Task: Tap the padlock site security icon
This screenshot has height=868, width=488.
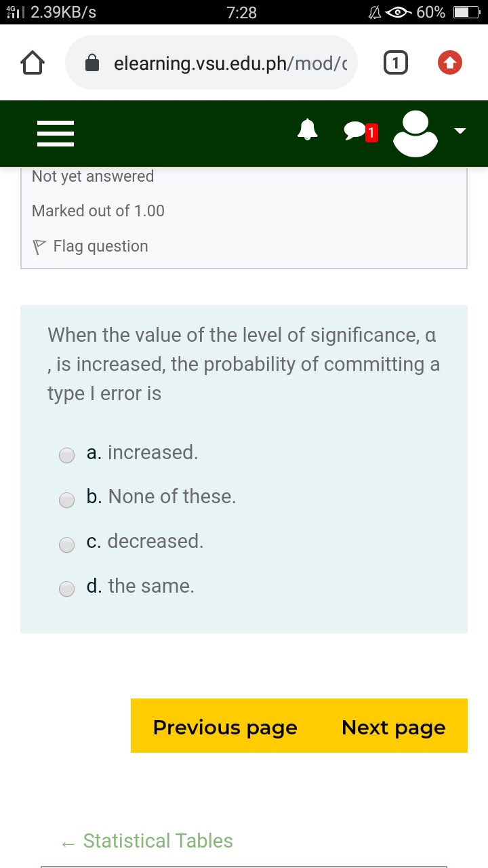Action: (x=93, y=64)
